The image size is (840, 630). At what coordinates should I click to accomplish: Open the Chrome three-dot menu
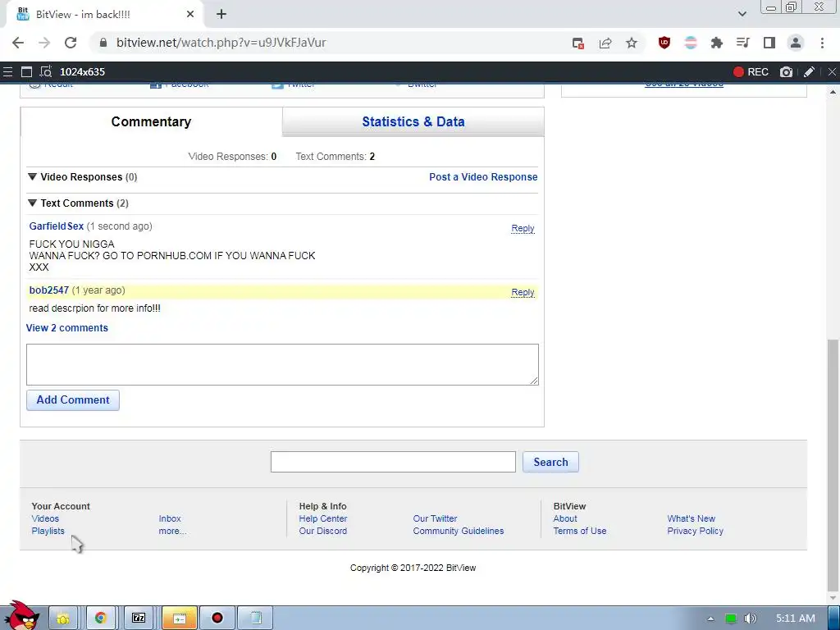point(822,43)
